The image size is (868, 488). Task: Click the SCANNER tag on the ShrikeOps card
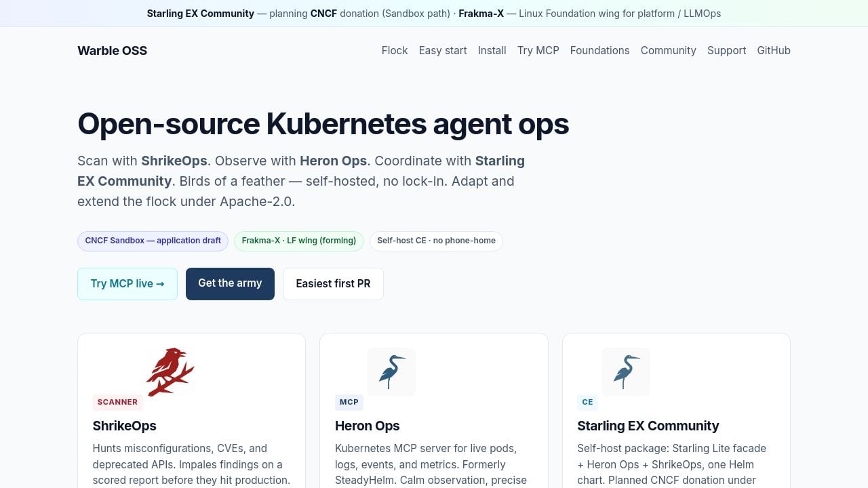coord(118,402)
